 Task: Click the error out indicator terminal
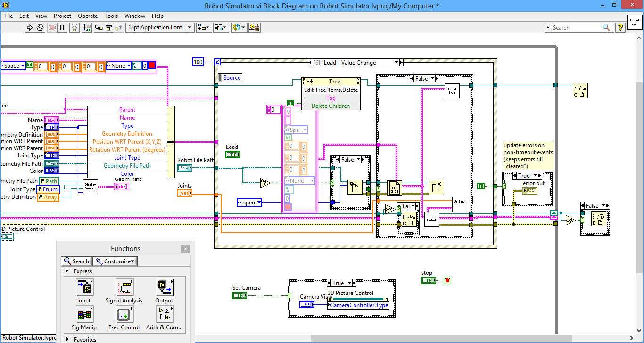[530, 191]
